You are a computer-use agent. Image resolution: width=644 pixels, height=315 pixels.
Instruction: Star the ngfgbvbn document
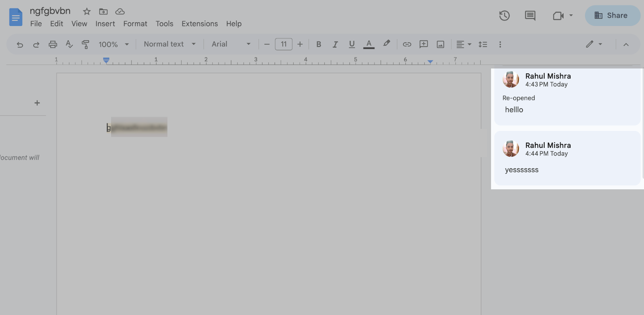pos(87,11)
